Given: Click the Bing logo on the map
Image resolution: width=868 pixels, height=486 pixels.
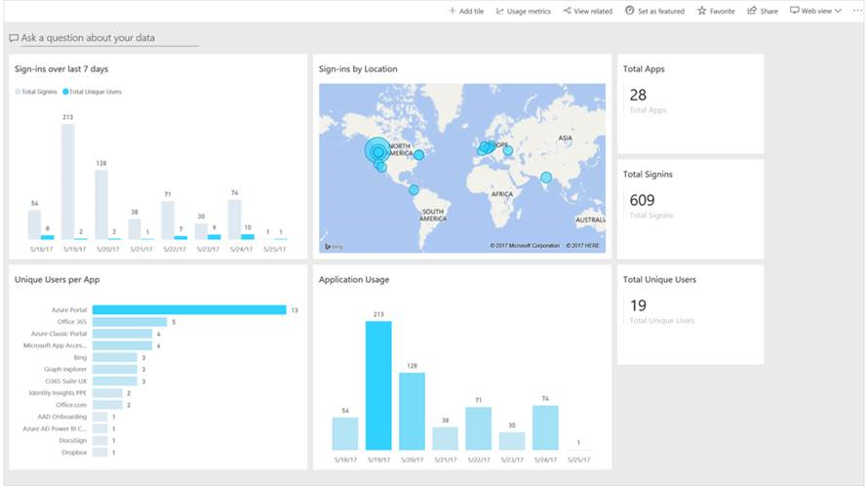Looking at the screenshot, I should (335, 247).
